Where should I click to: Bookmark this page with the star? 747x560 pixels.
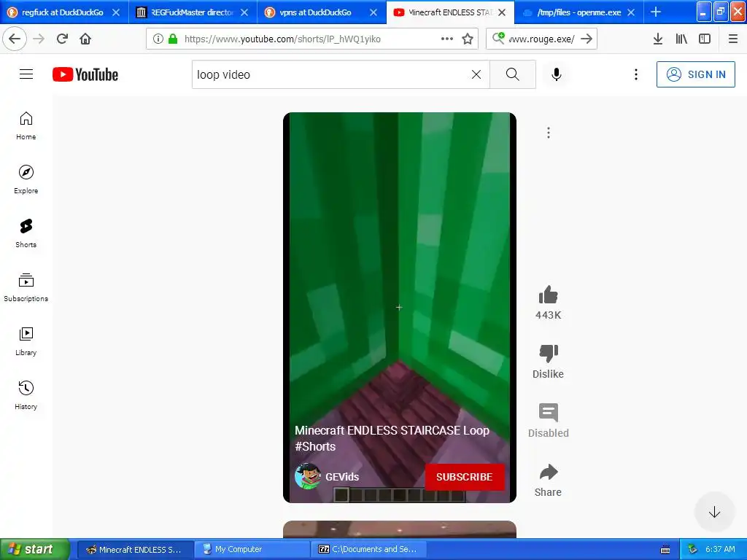click(x=468, y=39)
